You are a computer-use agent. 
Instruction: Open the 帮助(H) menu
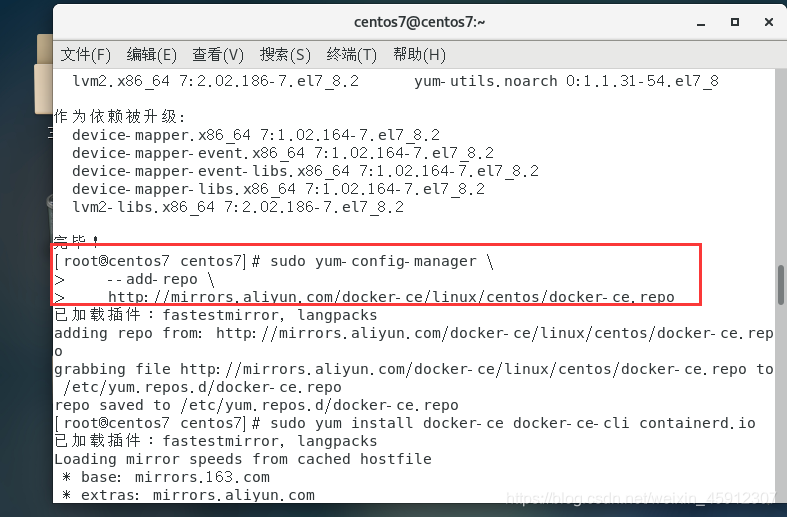pyautogui.click(x=419, y=54)
